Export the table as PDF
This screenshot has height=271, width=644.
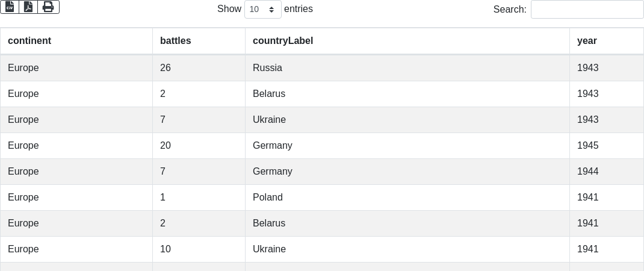click(x=28, y=7)
